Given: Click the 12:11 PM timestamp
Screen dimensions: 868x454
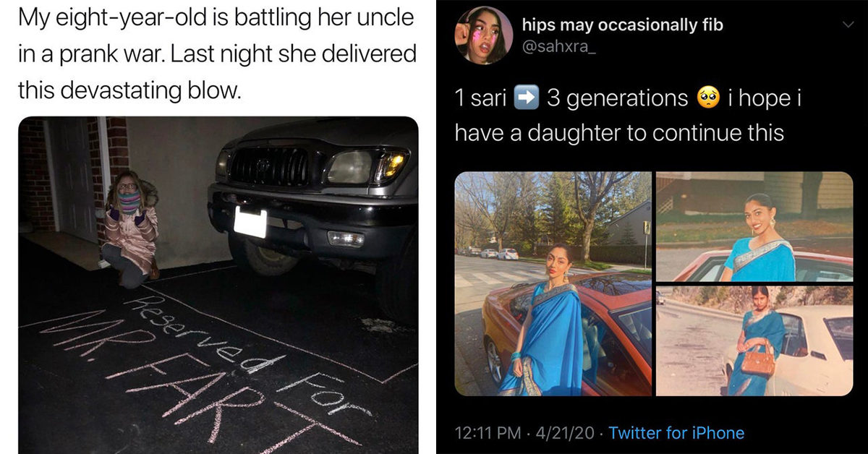Looking at the screenshot, I should [488, 433].
